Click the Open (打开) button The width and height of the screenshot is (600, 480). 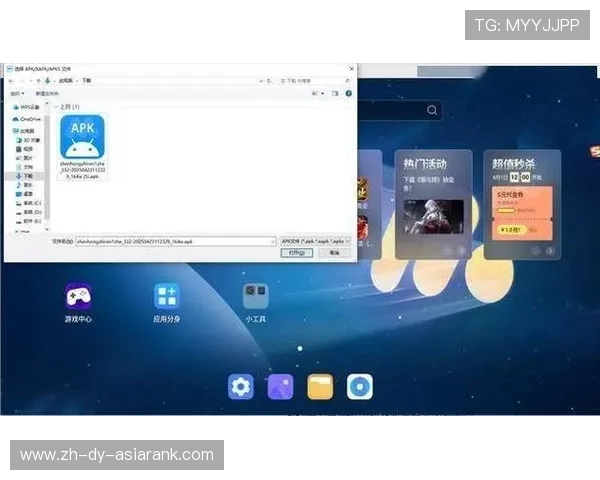point(297,253)
